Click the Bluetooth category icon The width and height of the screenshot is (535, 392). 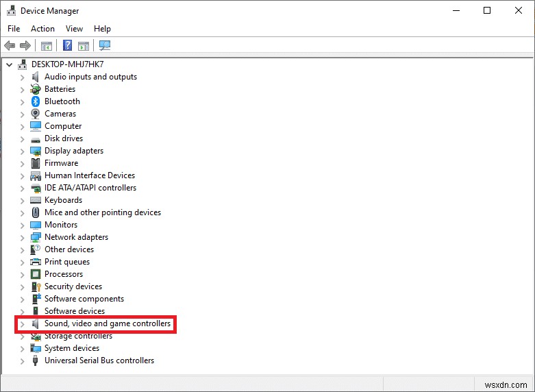[x=36, y=101]
